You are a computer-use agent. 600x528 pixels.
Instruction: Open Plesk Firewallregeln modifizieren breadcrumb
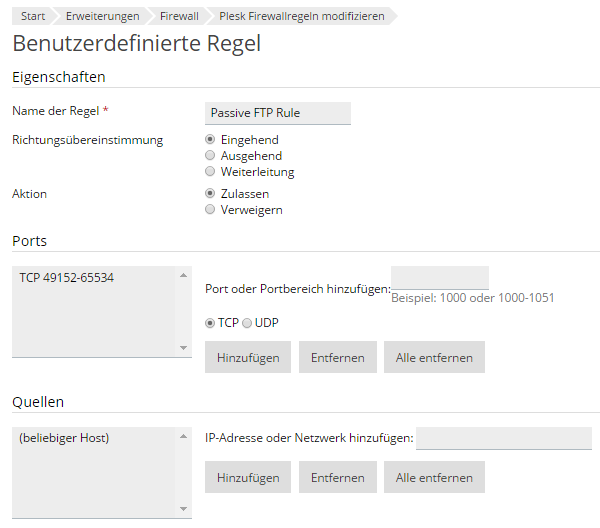(302, 16)
